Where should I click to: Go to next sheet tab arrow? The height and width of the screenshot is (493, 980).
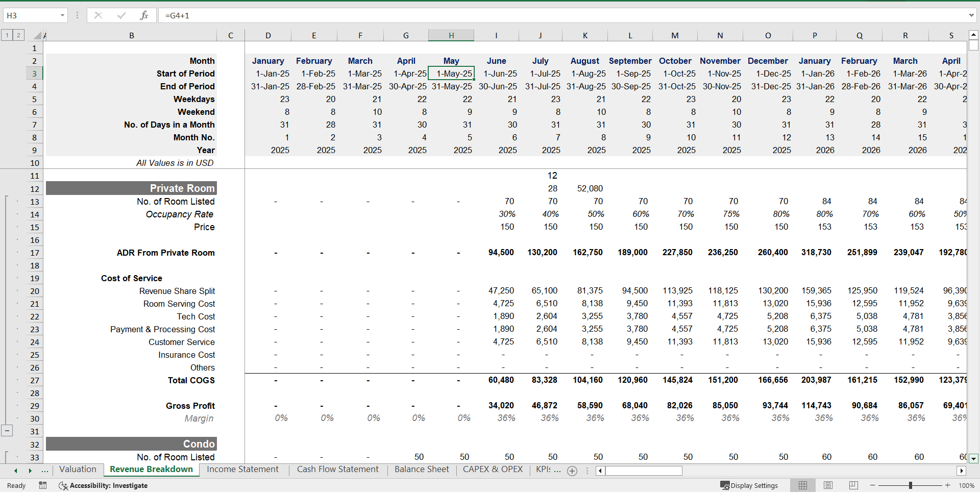(30, 471)
